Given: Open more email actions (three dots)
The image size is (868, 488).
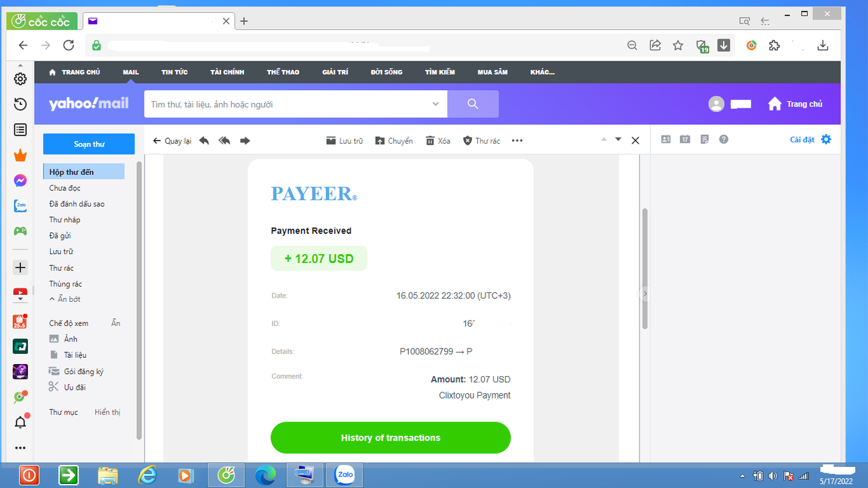Looking at the screenshot, I should pyautogui.click(x=517, y=141).
